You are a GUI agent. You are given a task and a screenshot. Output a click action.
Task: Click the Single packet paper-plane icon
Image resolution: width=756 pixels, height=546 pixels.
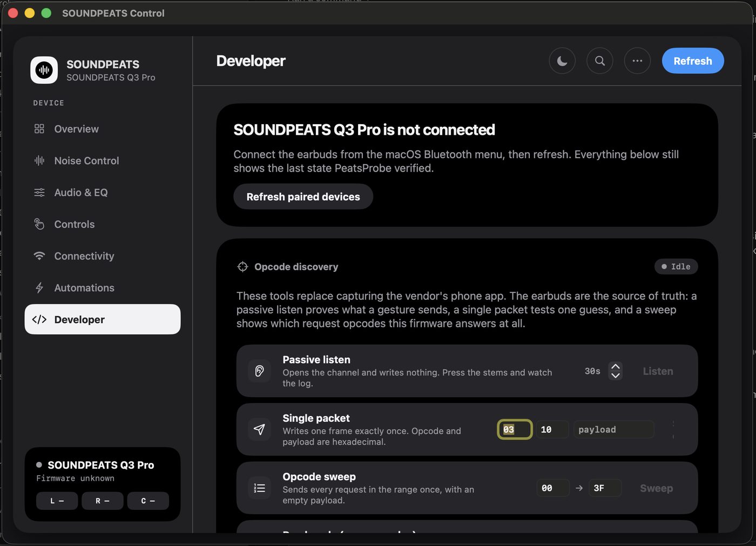259,429
